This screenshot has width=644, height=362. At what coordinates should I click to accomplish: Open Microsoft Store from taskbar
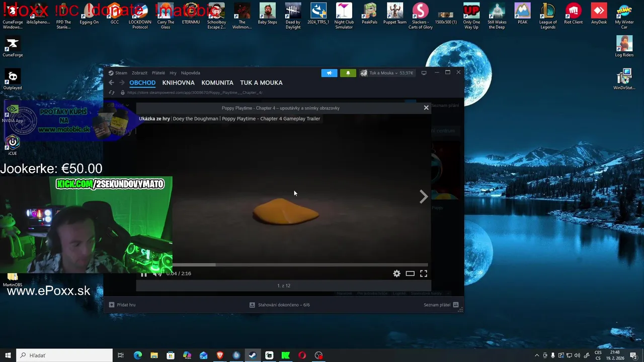(171, 355)
